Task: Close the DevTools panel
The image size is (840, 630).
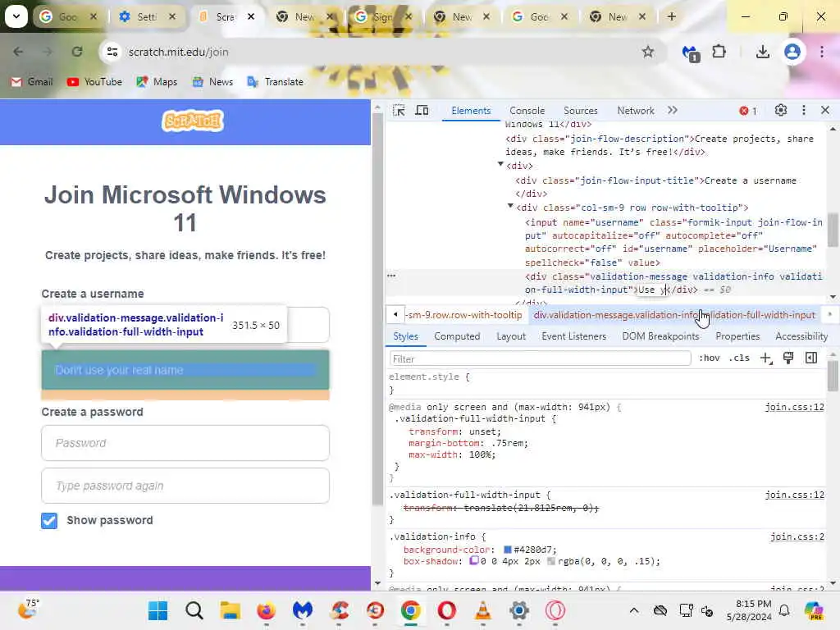Action: [x=825, y=111]
